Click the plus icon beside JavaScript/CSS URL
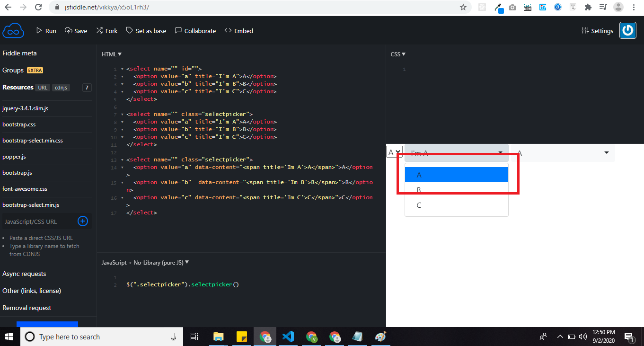The height and width of the screenshot is (346, 644). (x=83, y=221)
